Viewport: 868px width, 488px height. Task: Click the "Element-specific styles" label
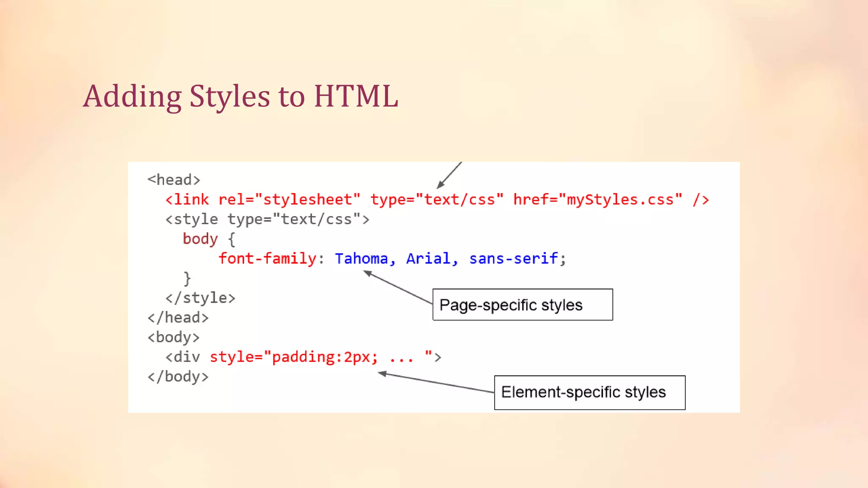(x=590, y=393)
